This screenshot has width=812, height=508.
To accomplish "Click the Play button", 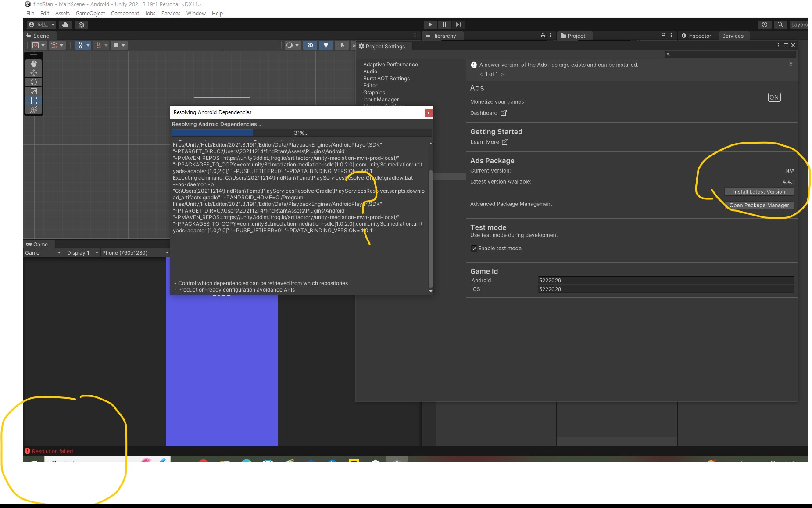I will (430, 25).
